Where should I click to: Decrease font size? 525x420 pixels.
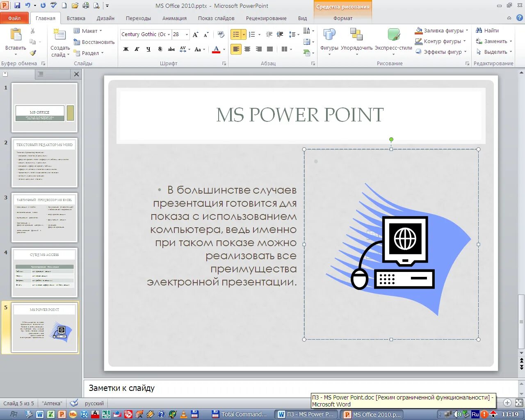[x=206, y=34]
